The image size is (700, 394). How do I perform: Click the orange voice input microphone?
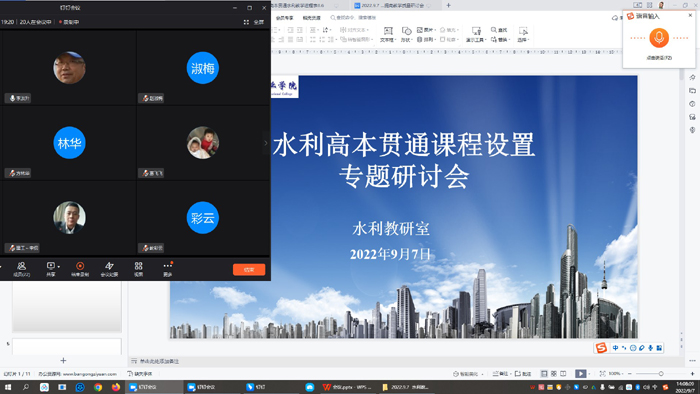tap(659, 38)
